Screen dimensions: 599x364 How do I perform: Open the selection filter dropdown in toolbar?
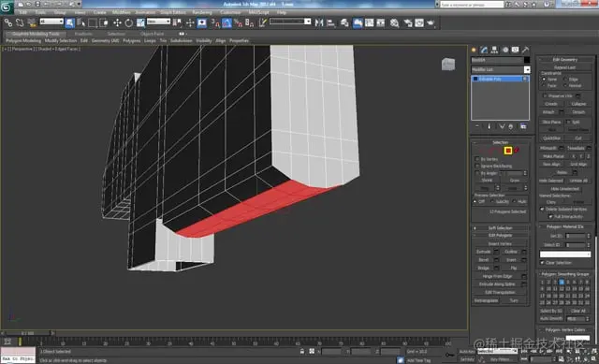(x=51, y=22)
